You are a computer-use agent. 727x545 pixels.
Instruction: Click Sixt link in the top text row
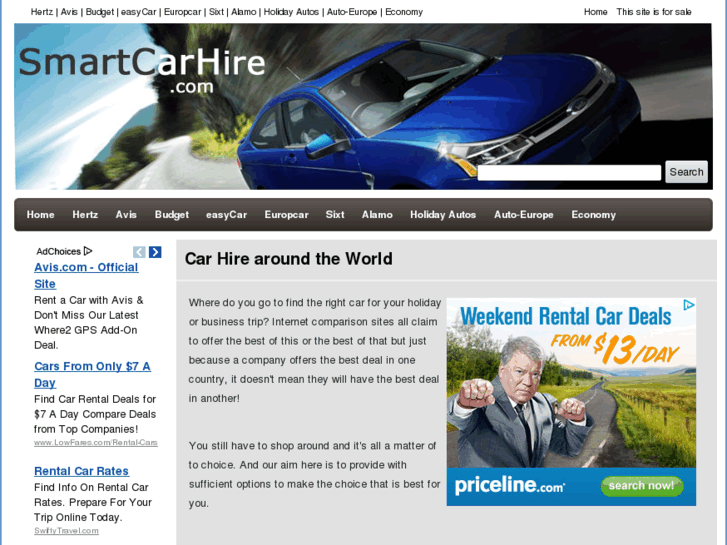click(x=217, y=12)
